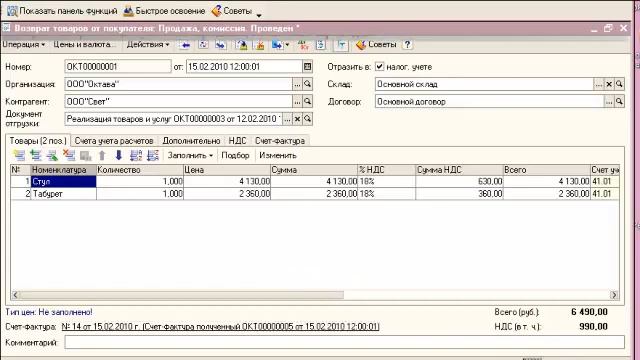The width and height of the screenshot is (640, 360).
Task: Toggle the налог. учете checkbox
Action: (x=380, y=67)
